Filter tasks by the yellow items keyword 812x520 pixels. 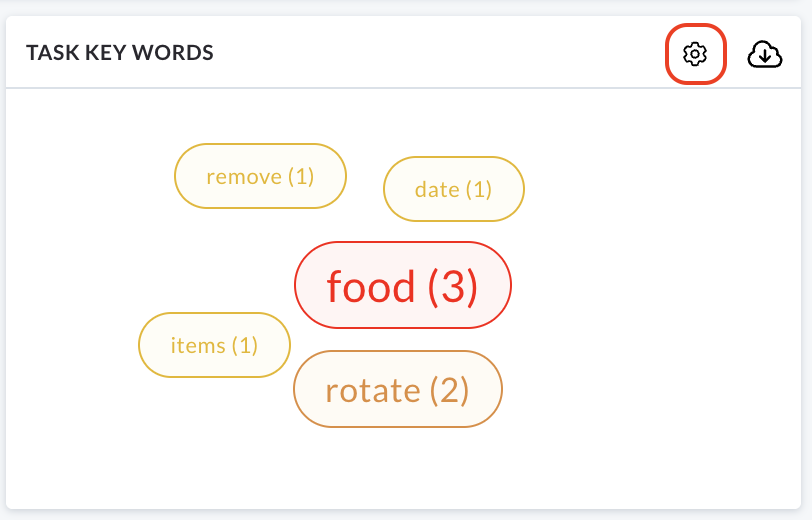(x=214, y=345)
